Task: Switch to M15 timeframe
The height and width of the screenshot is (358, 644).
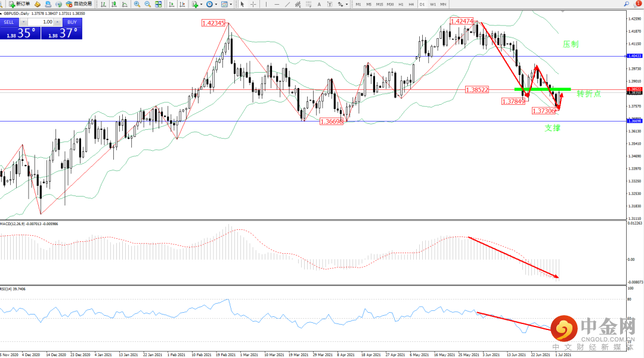Action: tap(379, 4)
